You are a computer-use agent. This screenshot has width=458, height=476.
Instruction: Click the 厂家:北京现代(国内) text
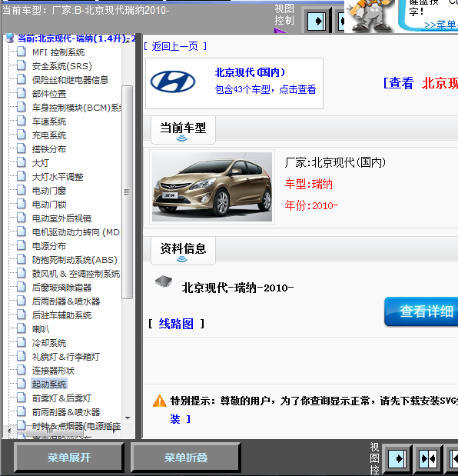pyautogui.click(x=335, y=163)
